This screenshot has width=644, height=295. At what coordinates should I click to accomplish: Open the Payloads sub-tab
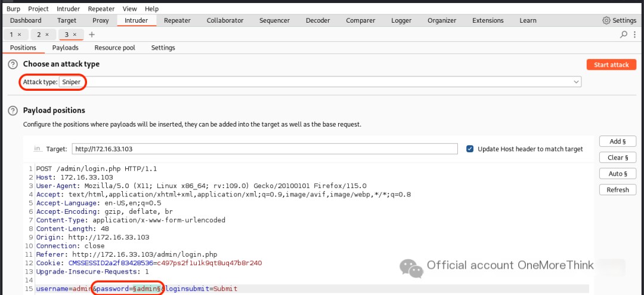point(66,48)
